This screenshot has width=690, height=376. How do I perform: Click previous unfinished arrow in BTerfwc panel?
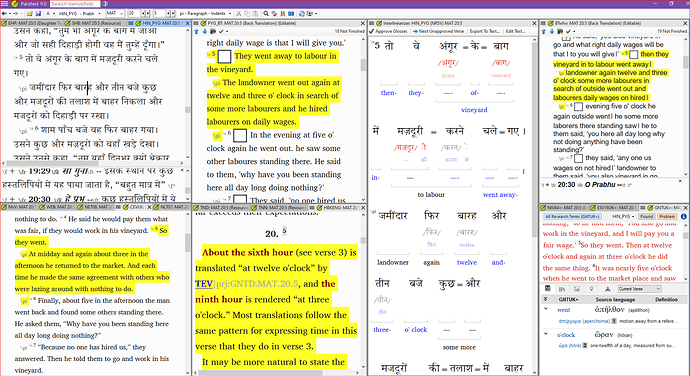pos(543,31)
